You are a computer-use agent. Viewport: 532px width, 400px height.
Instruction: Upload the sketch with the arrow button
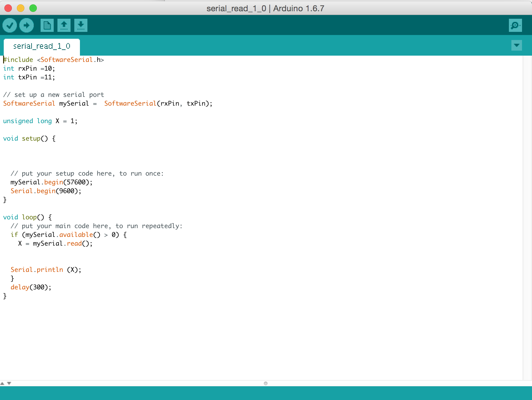click(27, 25)
